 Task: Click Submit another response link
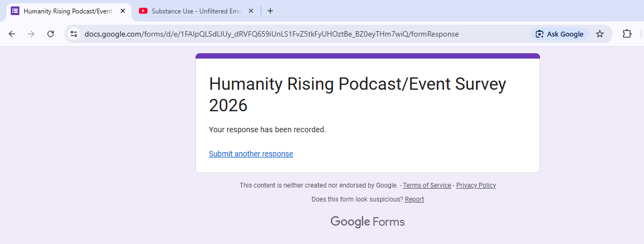[251, 154]
